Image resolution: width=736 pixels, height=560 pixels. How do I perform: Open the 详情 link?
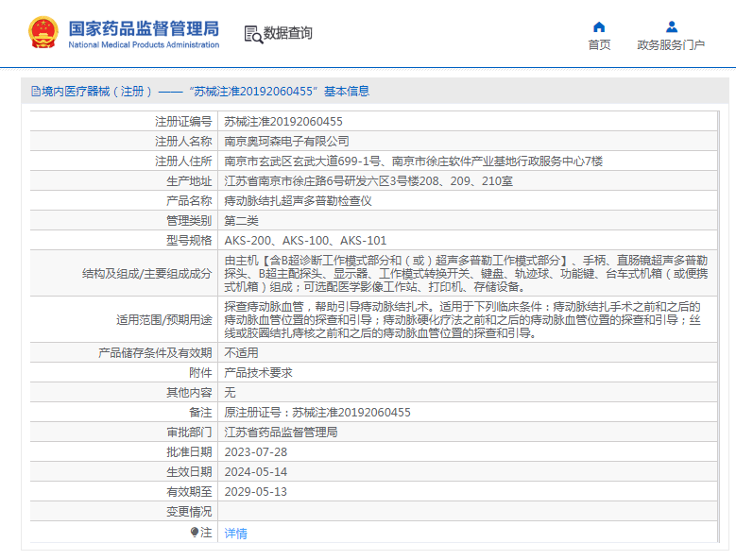pos(235,534)
